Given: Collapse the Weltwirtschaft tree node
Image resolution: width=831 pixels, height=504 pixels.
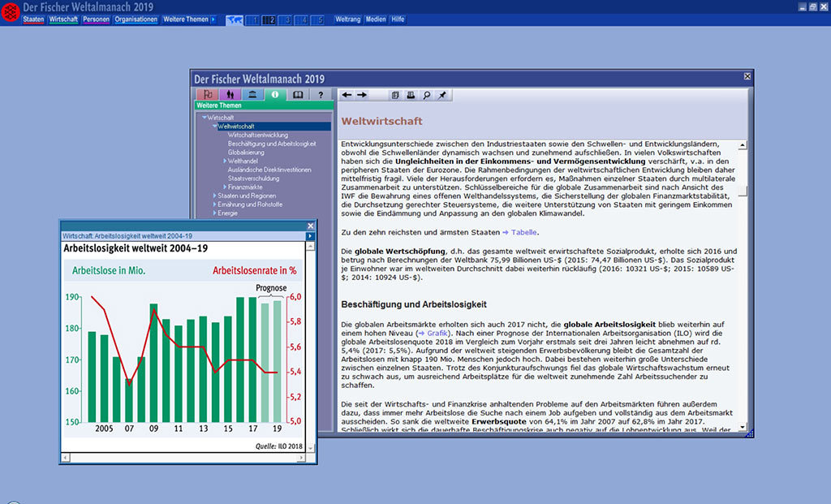Looking at the screenshot, I should pos(214,127).
